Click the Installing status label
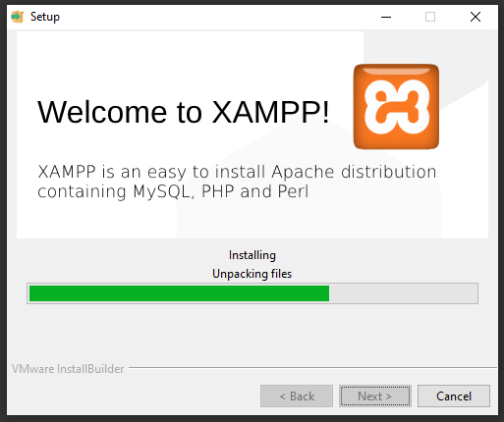 (252, 255)
